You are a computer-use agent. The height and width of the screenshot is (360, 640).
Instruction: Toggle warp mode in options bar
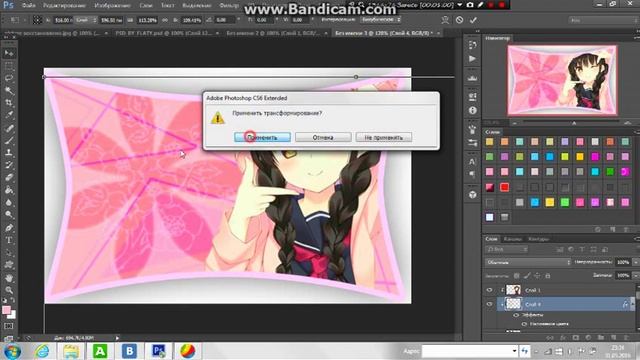445,20
